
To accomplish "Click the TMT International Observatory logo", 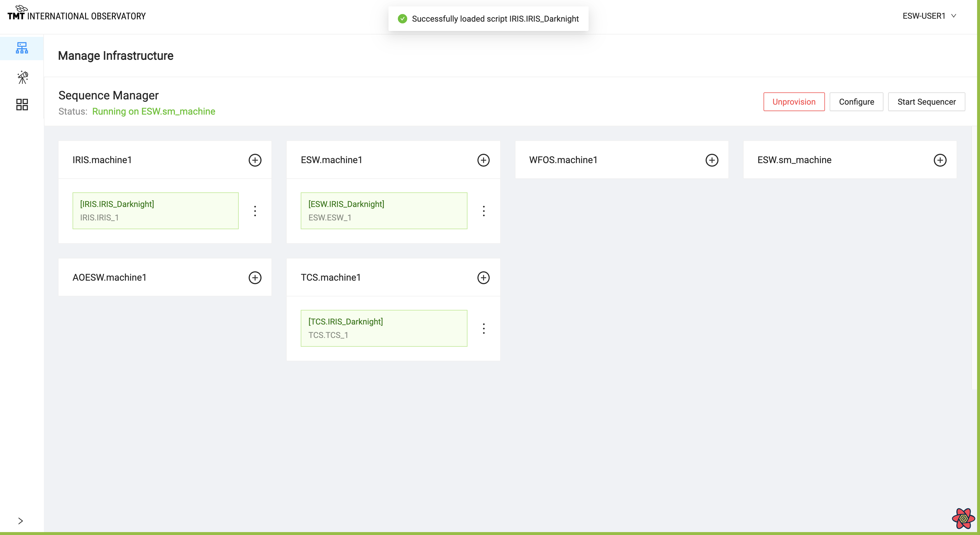I will [76, 13].
